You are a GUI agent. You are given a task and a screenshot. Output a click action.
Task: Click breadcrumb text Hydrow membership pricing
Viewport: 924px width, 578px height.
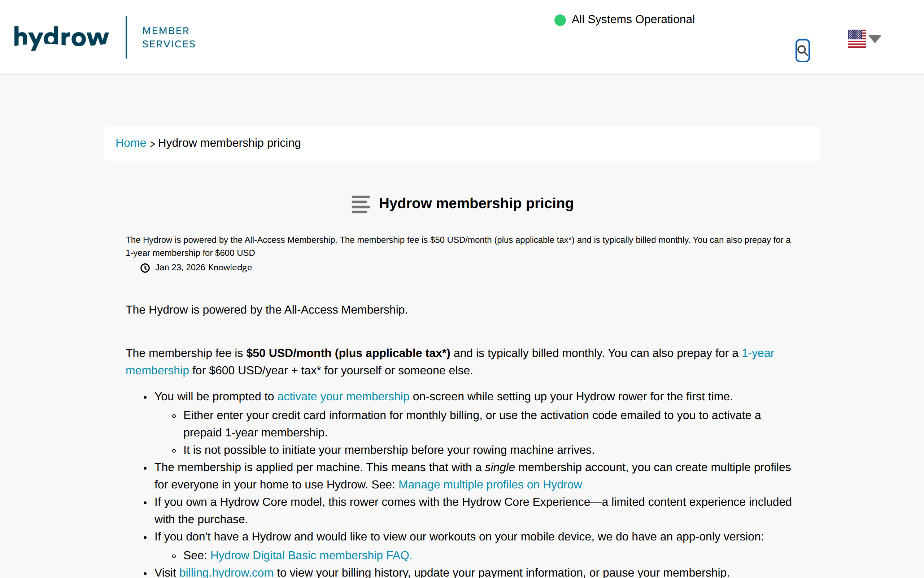coord(230,143)
